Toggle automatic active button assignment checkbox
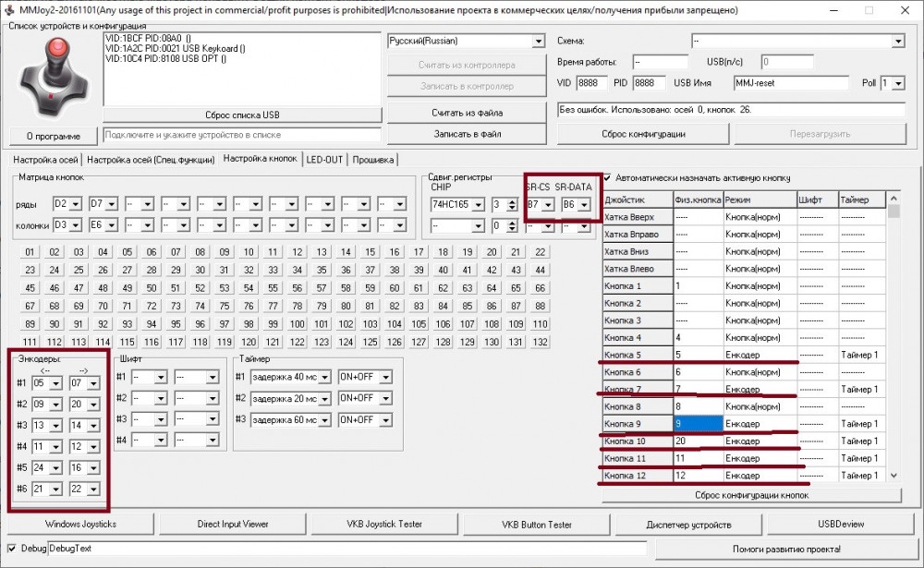Screen dimensions: 924x568 (607, 177)
